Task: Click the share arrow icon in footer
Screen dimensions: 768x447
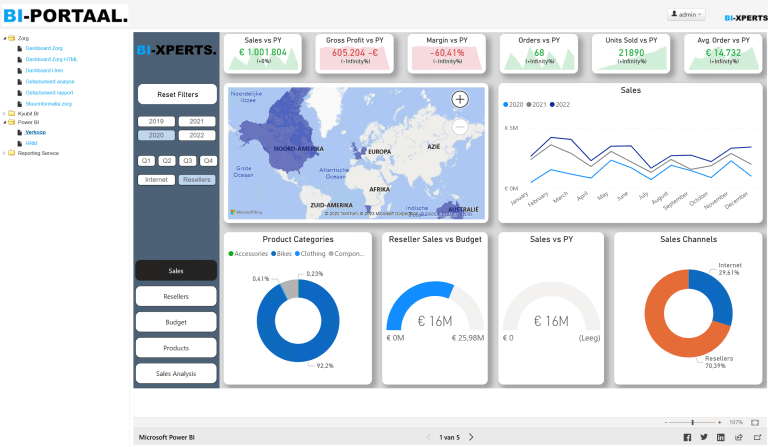Action: (x=738, y=437)
